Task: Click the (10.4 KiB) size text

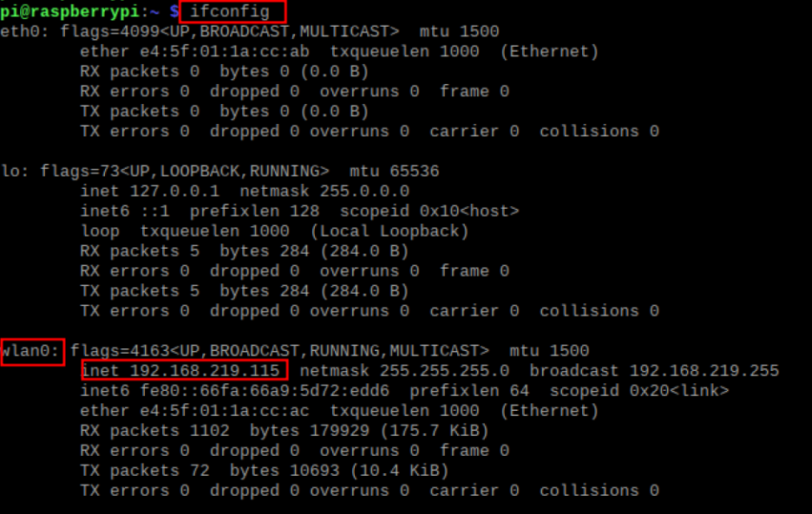Action: click(x=399, y=471)
